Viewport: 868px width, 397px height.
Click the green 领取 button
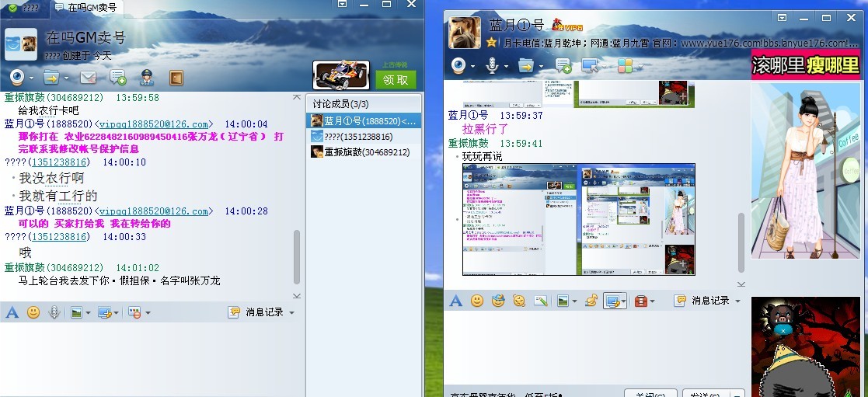point(396,80)
